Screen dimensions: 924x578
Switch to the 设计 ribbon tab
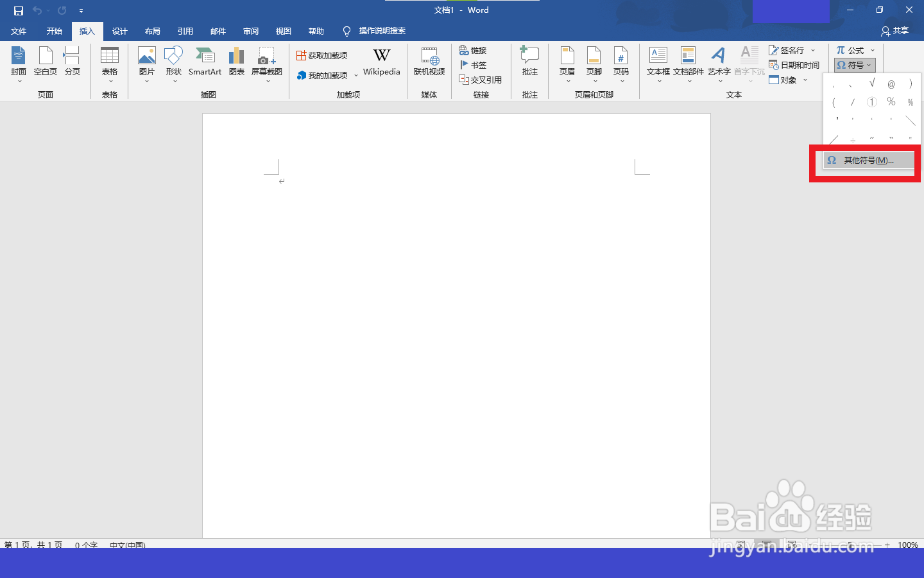[120, 31]
